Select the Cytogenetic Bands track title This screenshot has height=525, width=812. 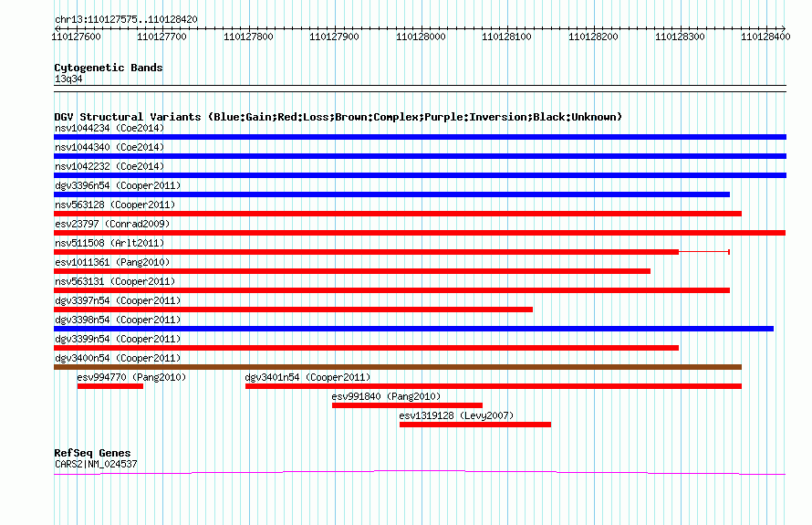(x=109, y=68)
